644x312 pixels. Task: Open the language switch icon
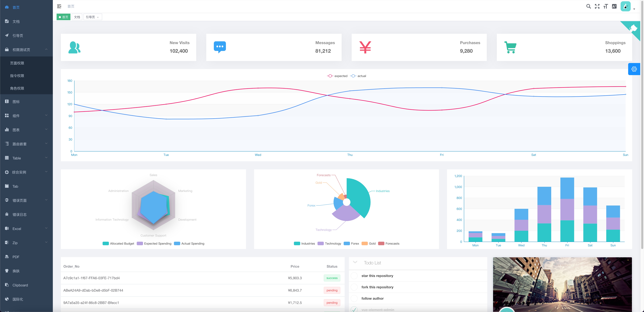coord(614,7)
